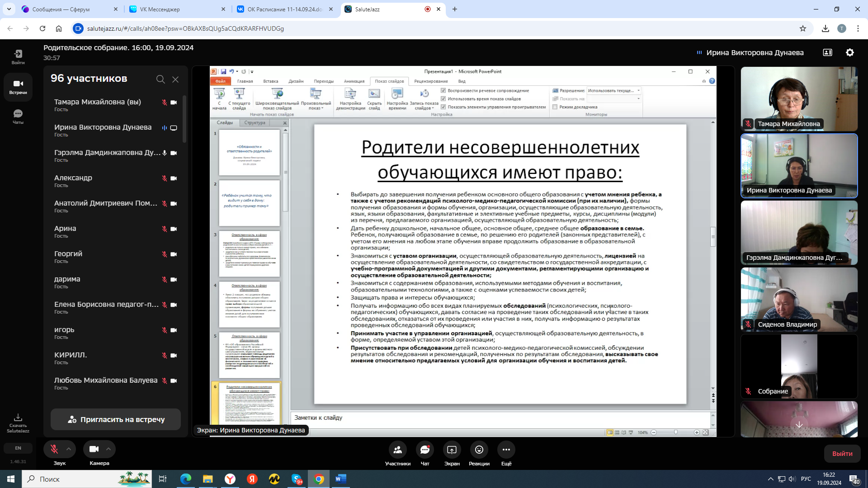Open Task View on taskbar
Viewport: 868px width, 488px height.
(x=163, y=479)
